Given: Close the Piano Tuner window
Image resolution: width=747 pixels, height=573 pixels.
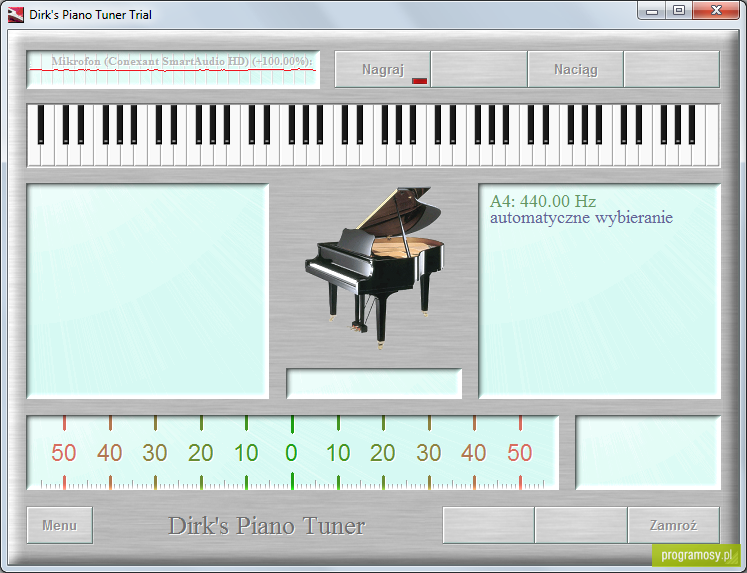Looking at the screenshot, I should [716, 11].
